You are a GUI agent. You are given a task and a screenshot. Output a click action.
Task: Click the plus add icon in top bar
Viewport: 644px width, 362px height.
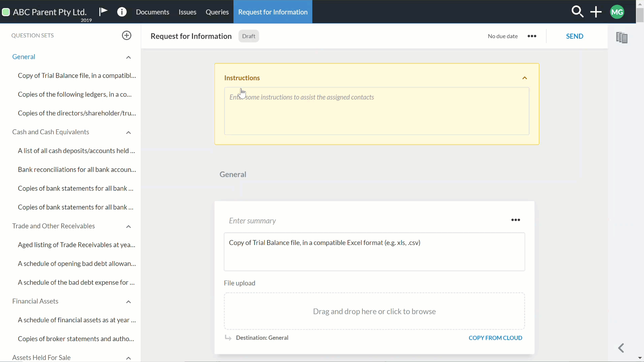(x=596, y=12)
